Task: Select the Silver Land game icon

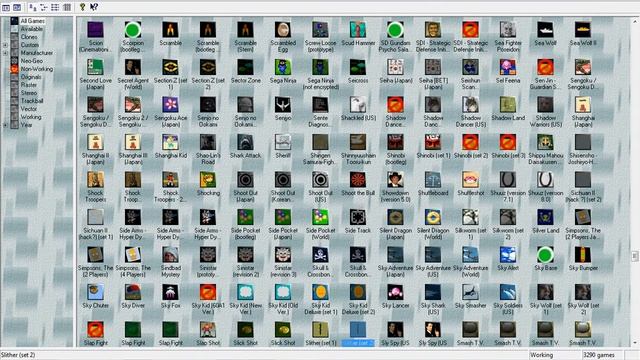Action: pyautogui.click(x=545, y=218)
